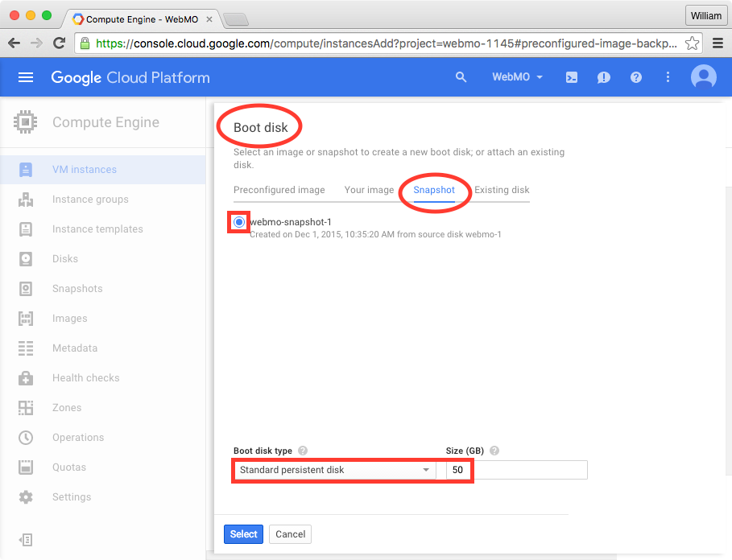Open Images in the sidebar
This screenshot has width=732, height=560.
coord(103,319)
